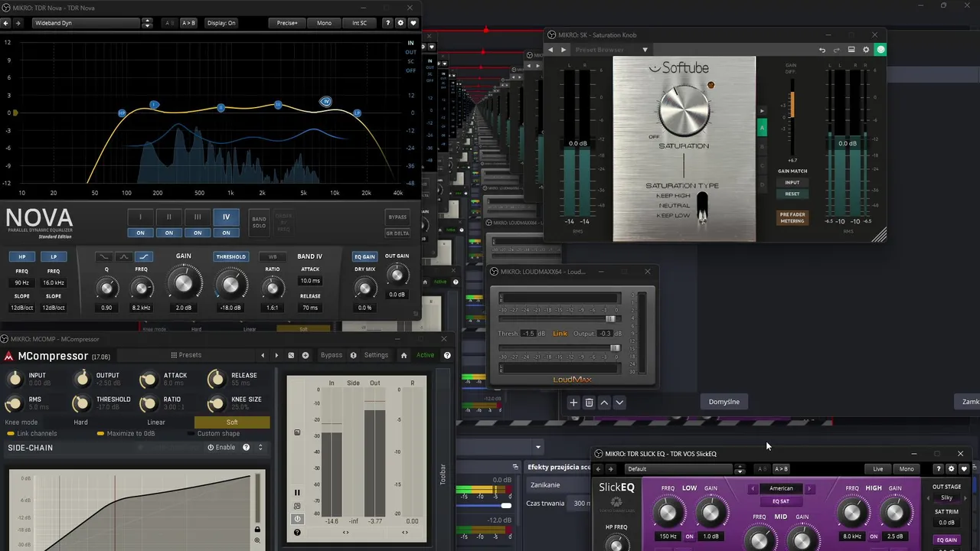Click MCompressor previous preset arrow
Screen dimensions: 980x551
pyautogui.click(x=263, y=355)
